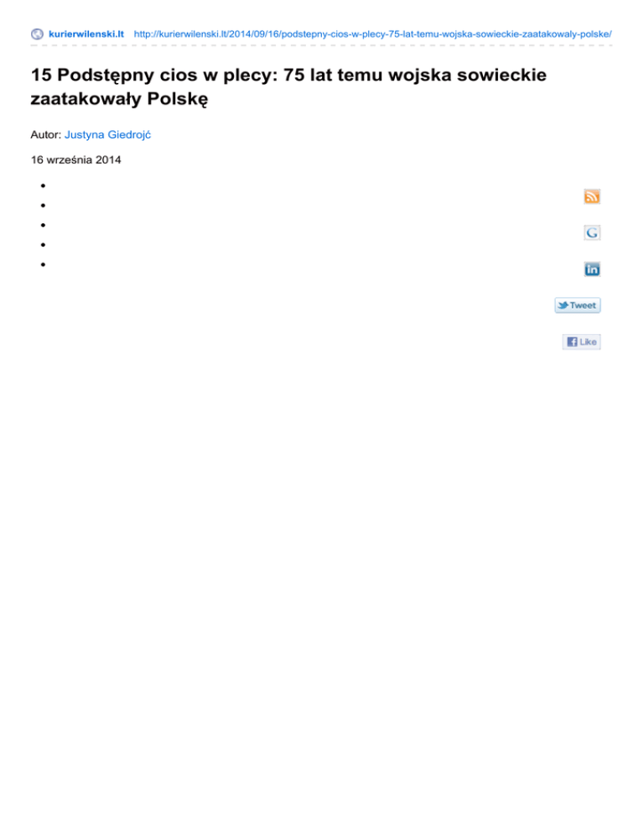
Task: Open the full article URL link
Action: pyautogui.click(x=372, y=34)
